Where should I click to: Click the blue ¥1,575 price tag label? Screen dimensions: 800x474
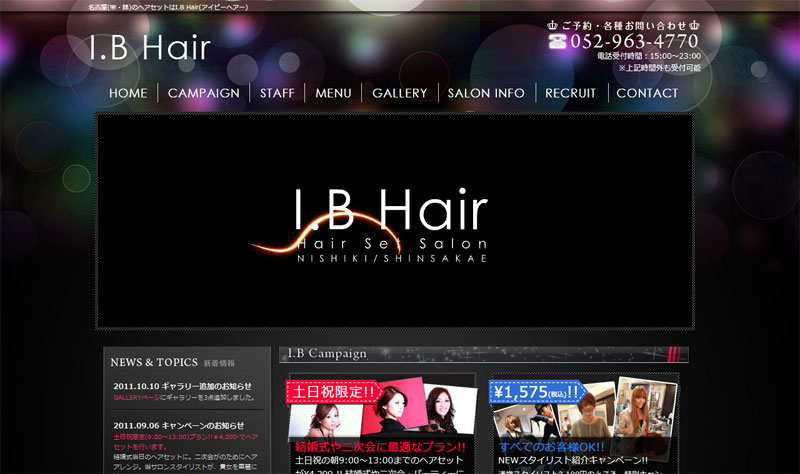click(538, 392)
